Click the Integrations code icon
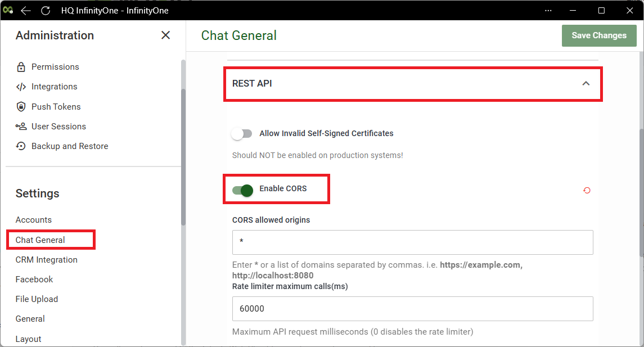The image size is (644, 347). click(21, 87)
